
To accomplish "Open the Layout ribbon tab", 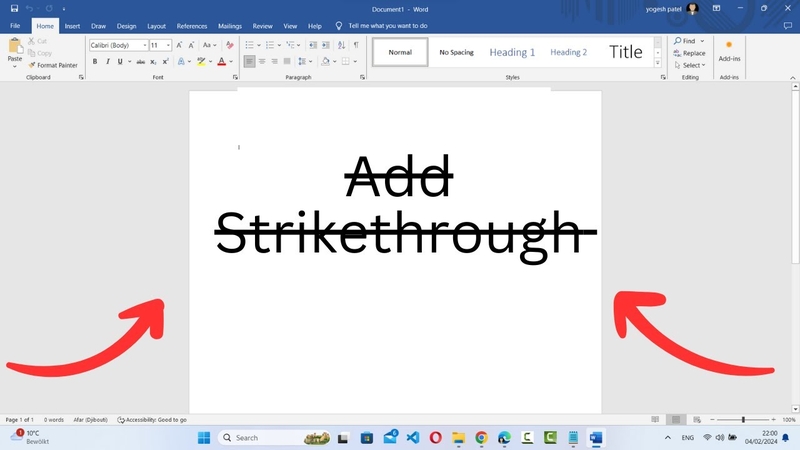I will click(156, 26).
